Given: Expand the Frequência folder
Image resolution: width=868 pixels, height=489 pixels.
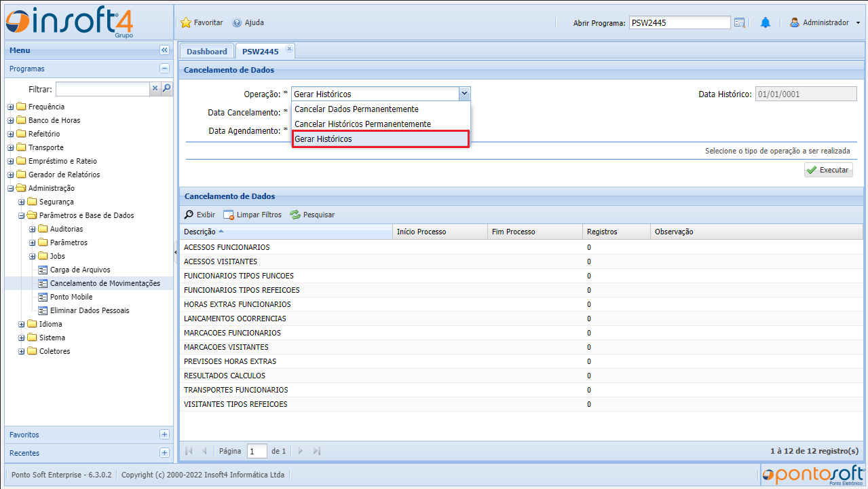Looking at the screenshot, I should point(11,107).
